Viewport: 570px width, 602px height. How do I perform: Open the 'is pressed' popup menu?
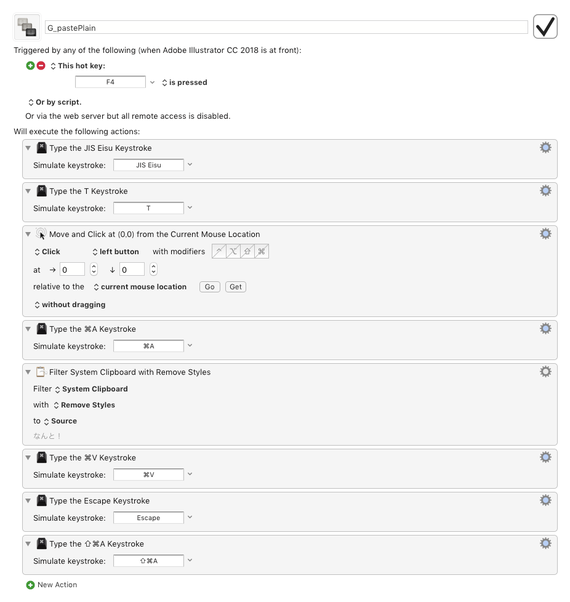click(x=185, y=83)
